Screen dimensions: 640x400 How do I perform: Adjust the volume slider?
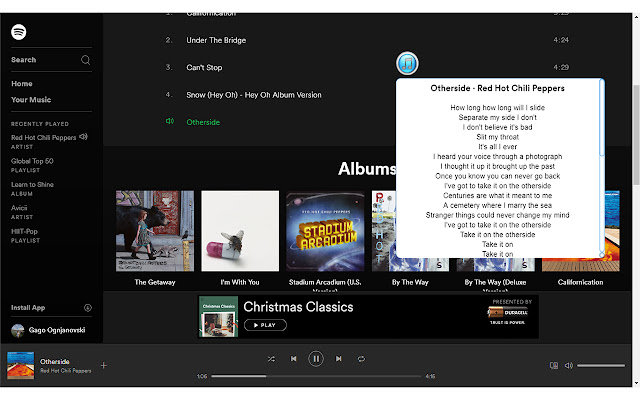point(601,366)
